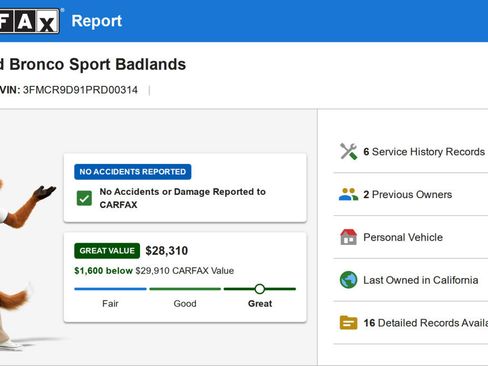The image size is (488, 366).
Task: Click the house icon for Personal Vehicle
Action: 348,237
